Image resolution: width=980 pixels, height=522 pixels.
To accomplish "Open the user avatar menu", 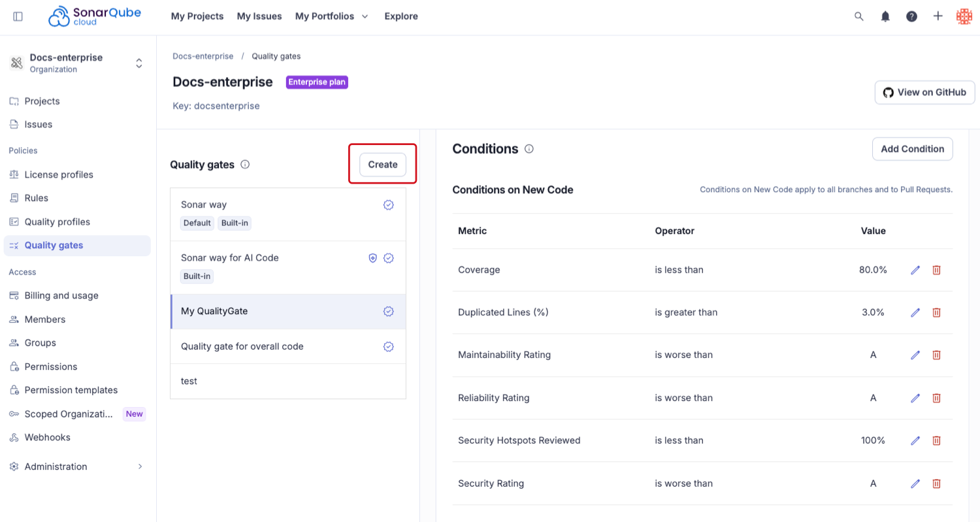I will pos(964,16).
